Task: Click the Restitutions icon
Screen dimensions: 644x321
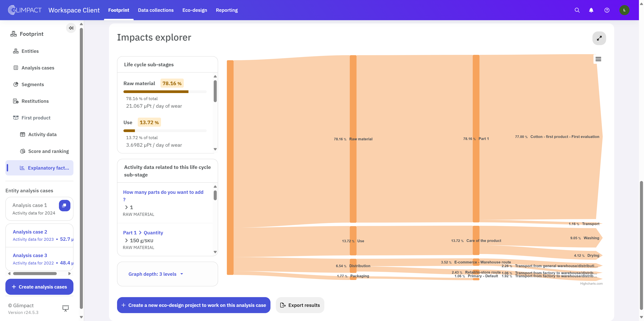Action: click(x=16, y=101)
